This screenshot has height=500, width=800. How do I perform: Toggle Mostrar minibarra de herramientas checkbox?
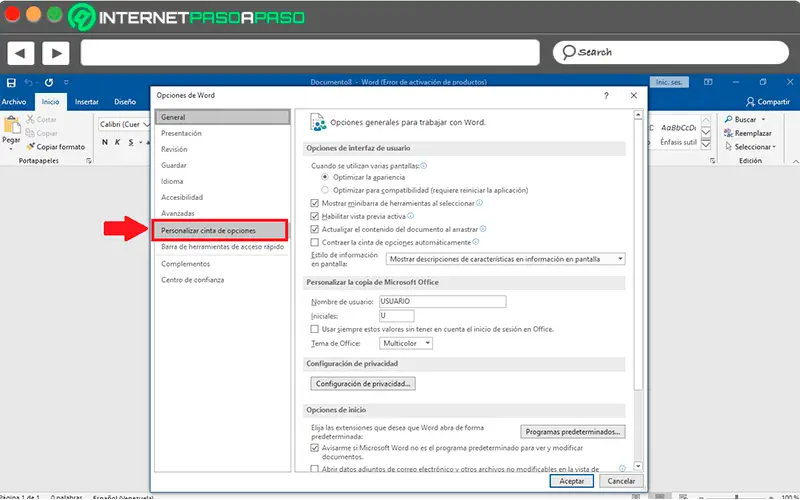coord(315,203)
